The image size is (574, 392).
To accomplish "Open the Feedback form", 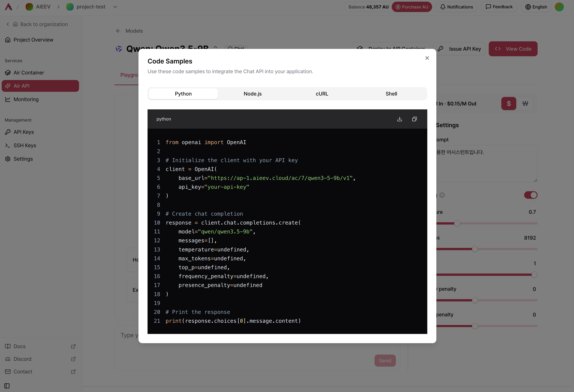I will pyautogui.click(x=499, y=7).
